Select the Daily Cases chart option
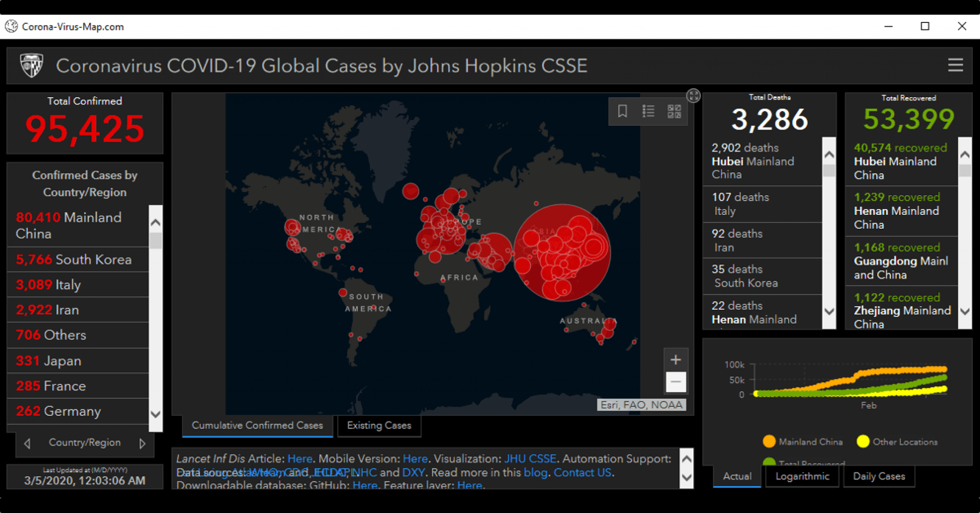Screen dimensions: 980x513 879,476
